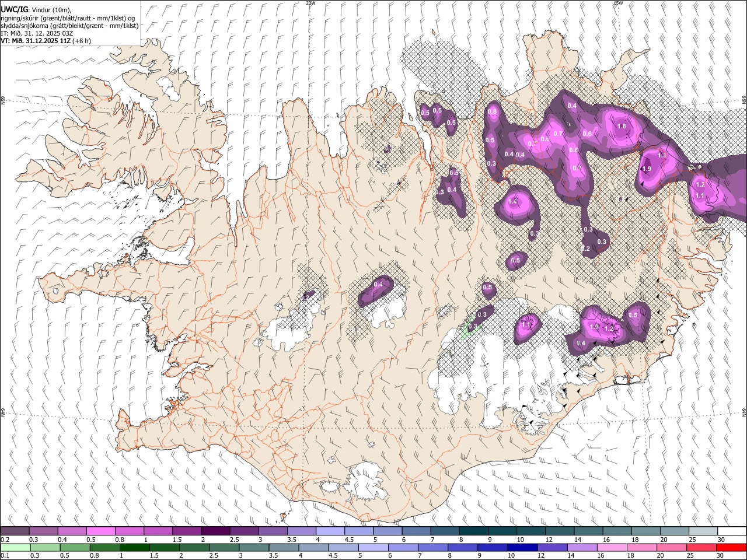The height and width of the screenshot is (560, 747).
Task: Click the 'slydda/snjókoma' legend description line
Action: [x=69, y=26]
